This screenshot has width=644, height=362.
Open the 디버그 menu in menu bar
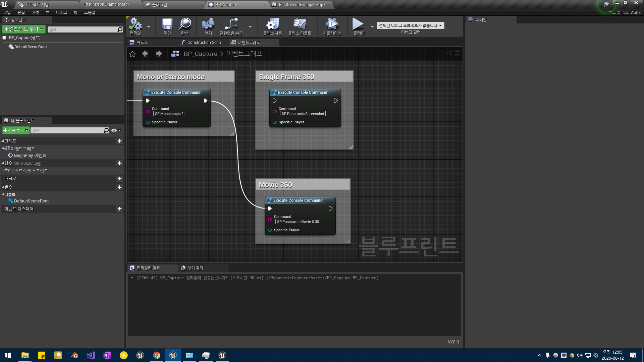click(61, 12)
